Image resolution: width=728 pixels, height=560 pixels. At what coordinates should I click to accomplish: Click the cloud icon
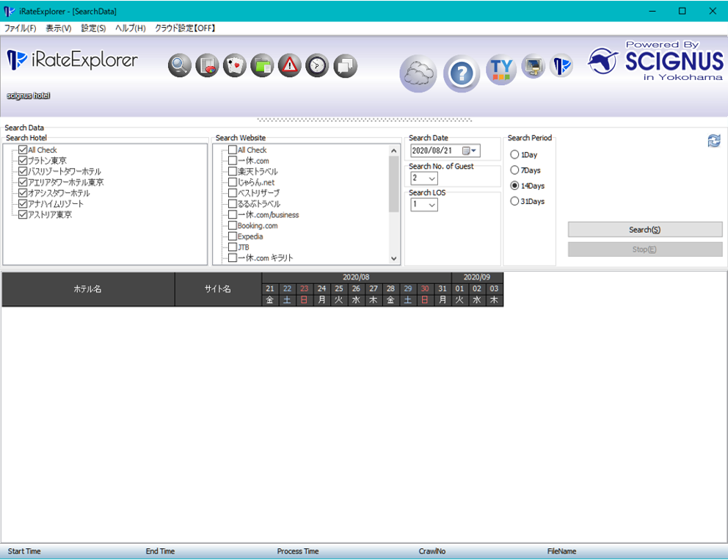coord(418,73)
